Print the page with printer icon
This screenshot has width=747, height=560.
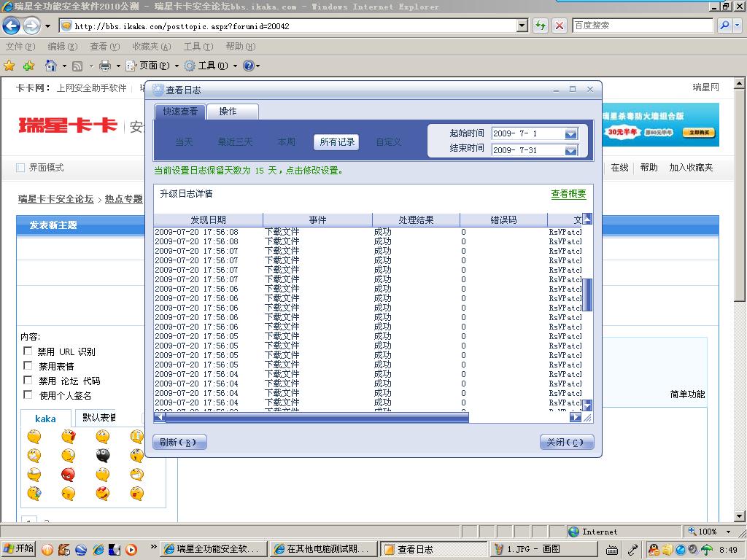pos(105,66)
